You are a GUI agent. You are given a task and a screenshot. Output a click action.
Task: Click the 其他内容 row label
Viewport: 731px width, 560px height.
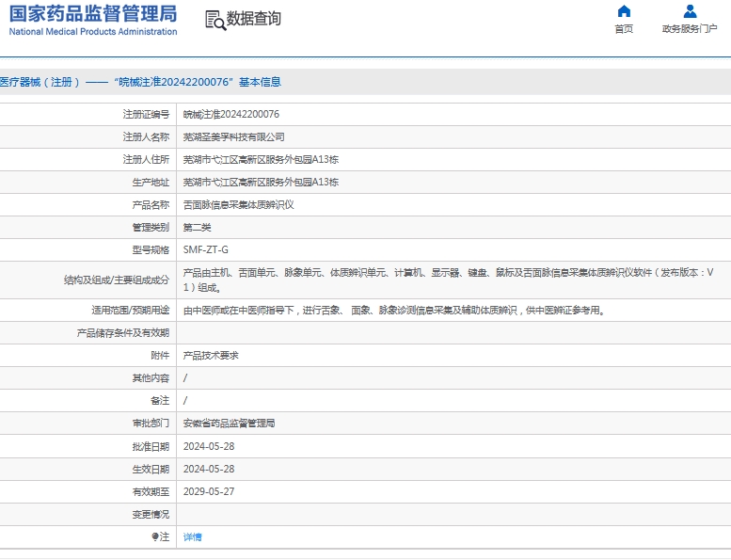151,378
